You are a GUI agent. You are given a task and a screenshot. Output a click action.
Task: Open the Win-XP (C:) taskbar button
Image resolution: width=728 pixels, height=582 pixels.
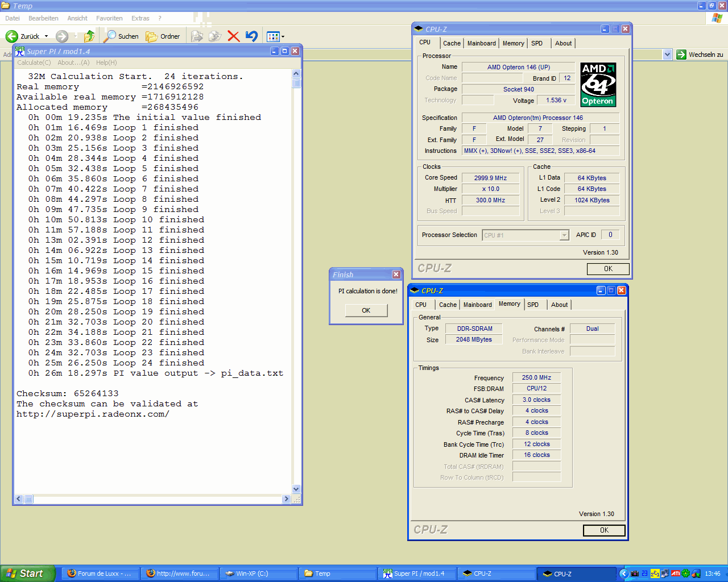pos(259,573)
